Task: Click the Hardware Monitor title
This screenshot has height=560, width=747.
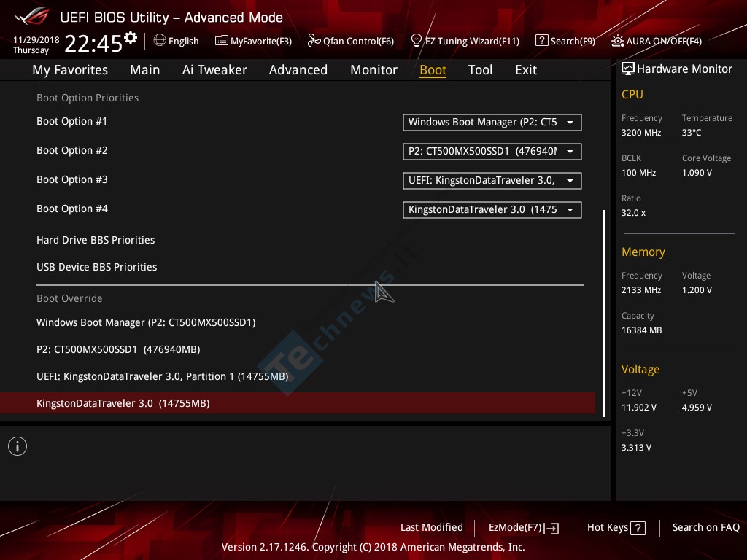Action: pos(684,69)
